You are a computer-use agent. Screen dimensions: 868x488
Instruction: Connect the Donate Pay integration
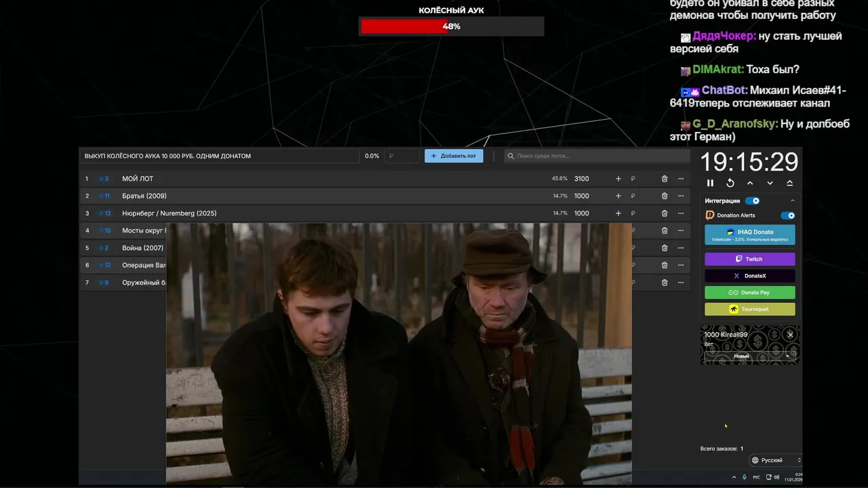[x=750, y=292]
